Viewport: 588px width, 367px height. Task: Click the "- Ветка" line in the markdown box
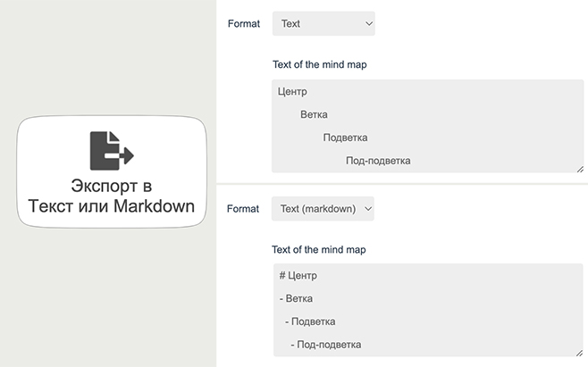296,298
